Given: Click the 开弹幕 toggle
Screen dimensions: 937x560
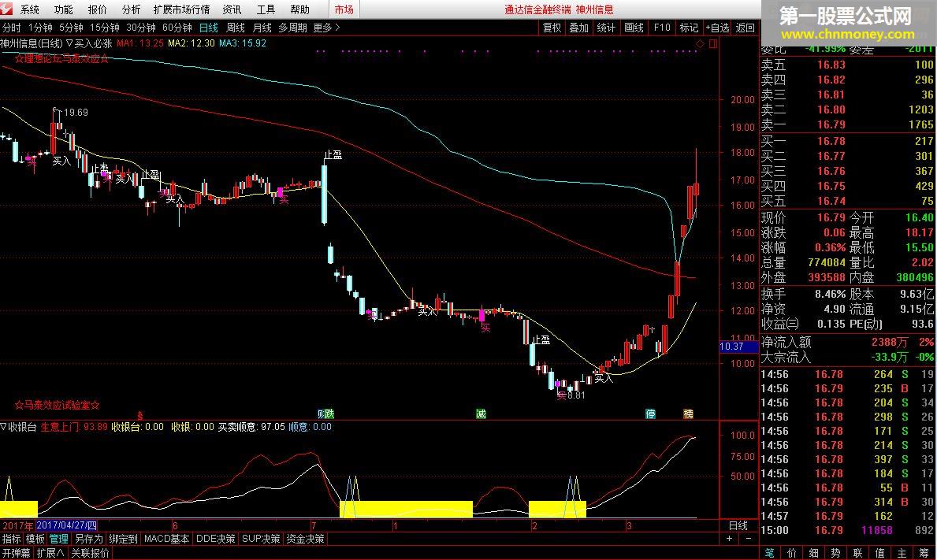Looking at the screenshot, I should pyautogui.click(x=16, y=553).
